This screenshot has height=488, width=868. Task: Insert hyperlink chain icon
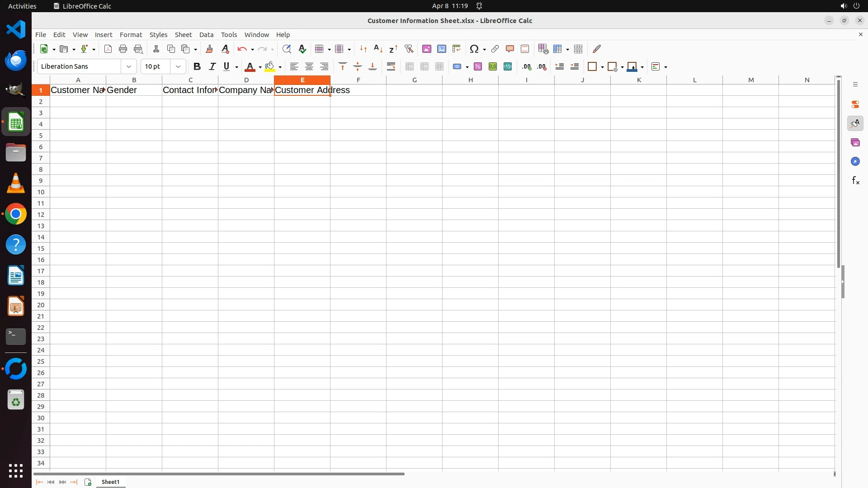(495, 49)
